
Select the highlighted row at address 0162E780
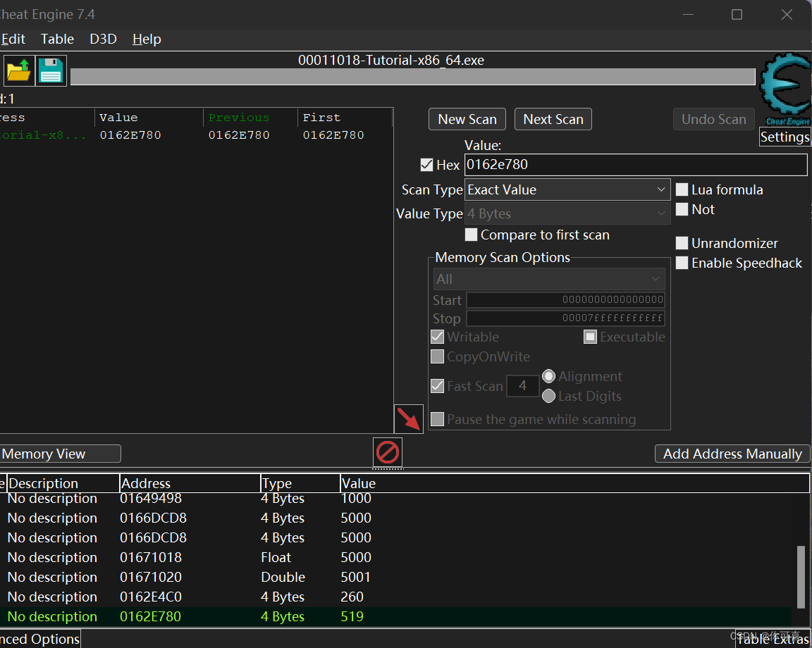pos(396,616)
